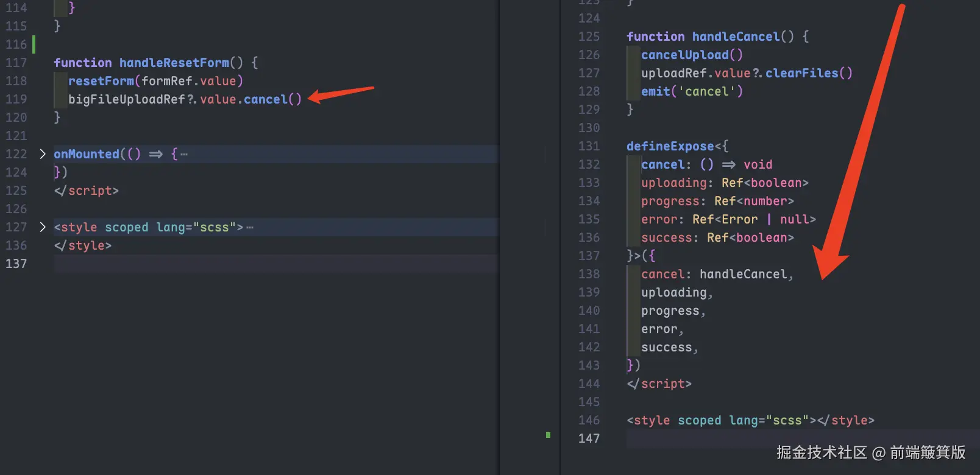The height and width of the screenshot is (475, 980).
Task: Place cursor on empty line 137 in left editor
Action: pos(275,264)
